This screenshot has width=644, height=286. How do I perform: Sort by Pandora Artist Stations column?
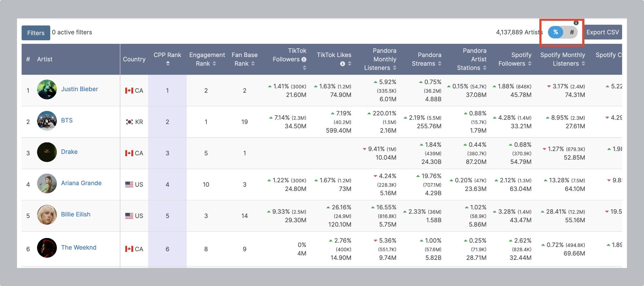click(x=485, y=68)
